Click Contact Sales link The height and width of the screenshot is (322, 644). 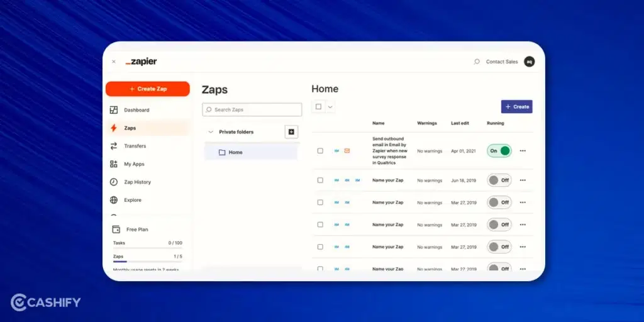point(502,62)
